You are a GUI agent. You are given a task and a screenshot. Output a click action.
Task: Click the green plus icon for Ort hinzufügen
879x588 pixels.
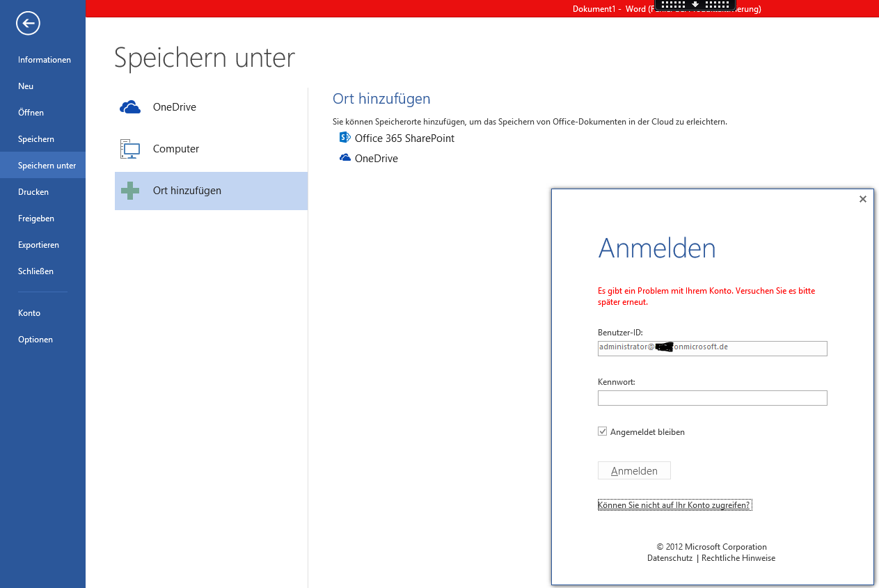coord(130,191)
